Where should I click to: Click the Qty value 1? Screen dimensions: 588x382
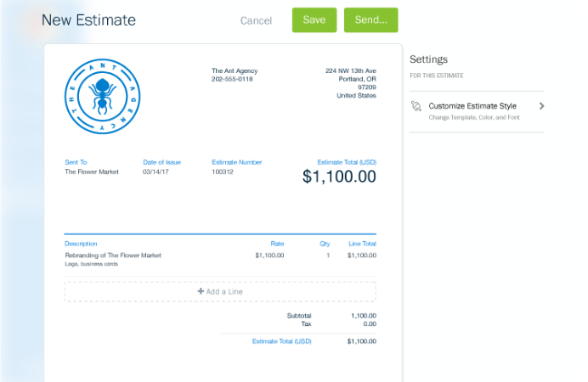327,255
